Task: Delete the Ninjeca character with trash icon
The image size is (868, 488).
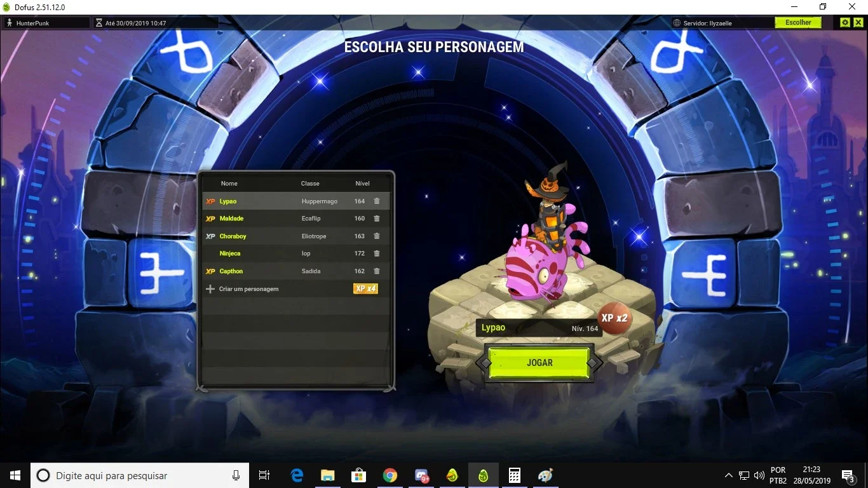Action: tap(377, 254)
